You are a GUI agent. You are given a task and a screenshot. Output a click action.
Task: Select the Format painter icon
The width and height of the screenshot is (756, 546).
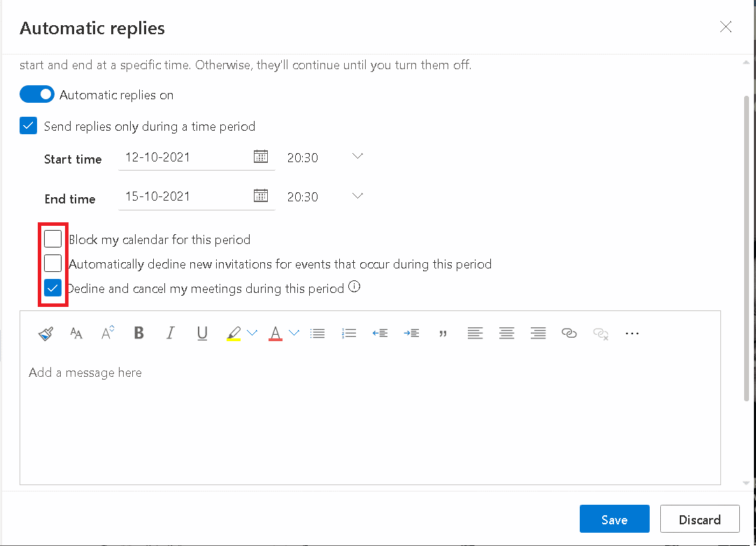pos(45,333)
